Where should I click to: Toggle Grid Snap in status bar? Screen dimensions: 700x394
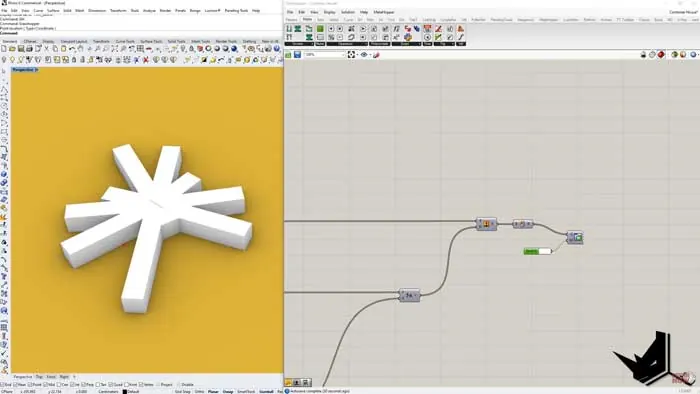coord(183,391)
